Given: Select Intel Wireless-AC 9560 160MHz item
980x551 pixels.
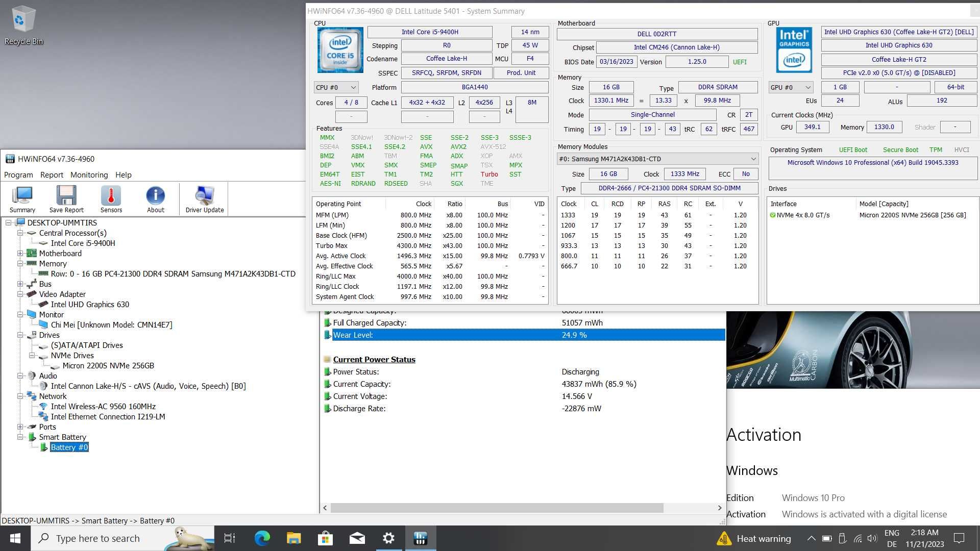Looking at the screenshot, I should click(103, 407).
